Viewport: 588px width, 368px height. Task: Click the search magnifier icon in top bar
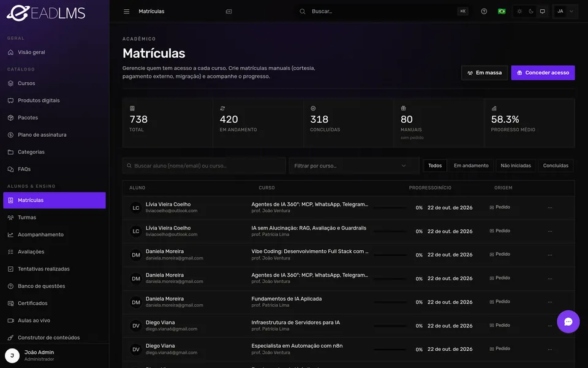[302, 11]
